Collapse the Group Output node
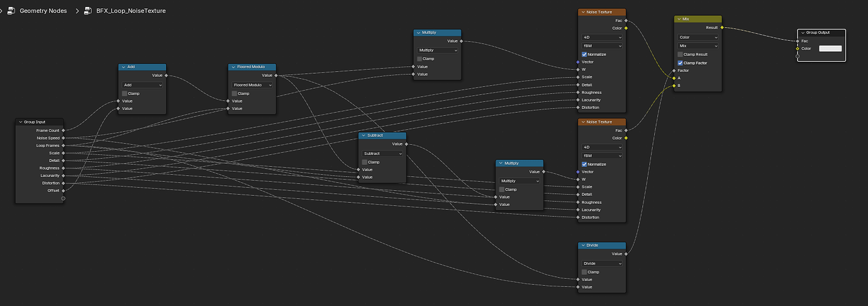 (x=803, y=32)
